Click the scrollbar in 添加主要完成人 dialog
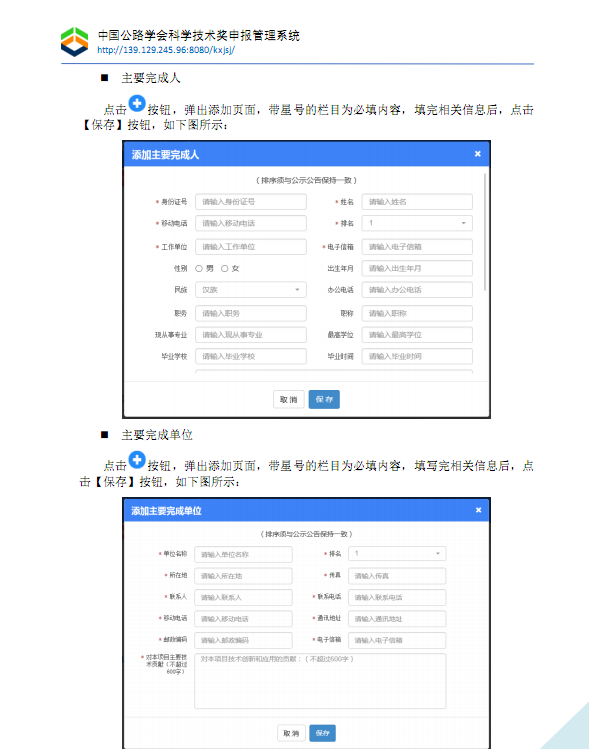This screenshot has width=589, height=749. [x=485, y=232]
